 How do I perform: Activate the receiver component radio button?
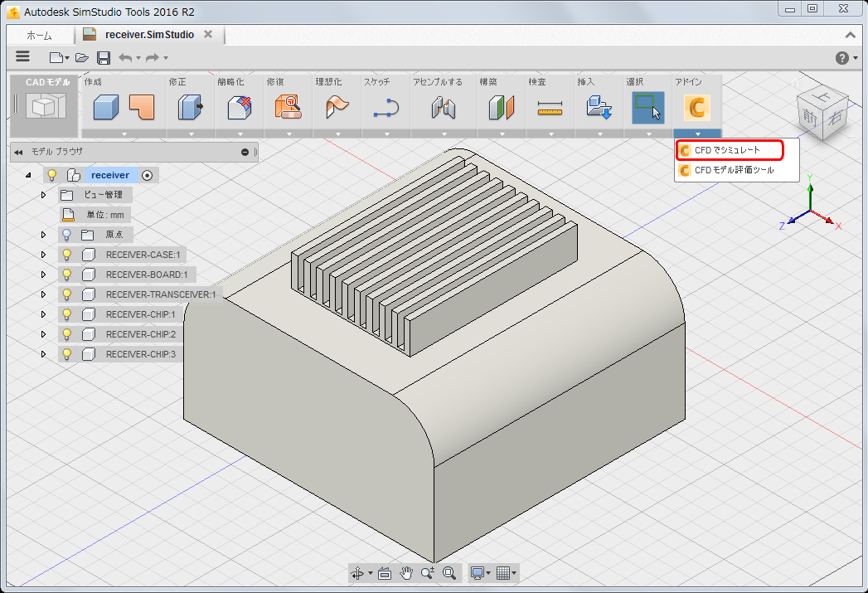click(x=147, y=175)
